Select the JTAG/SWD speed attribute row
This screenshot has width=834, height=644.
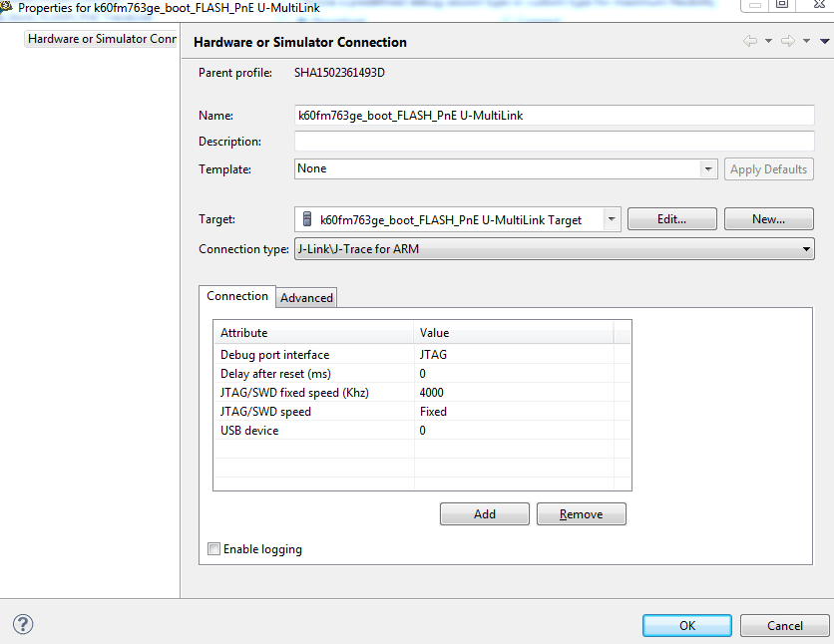(422, 412)
